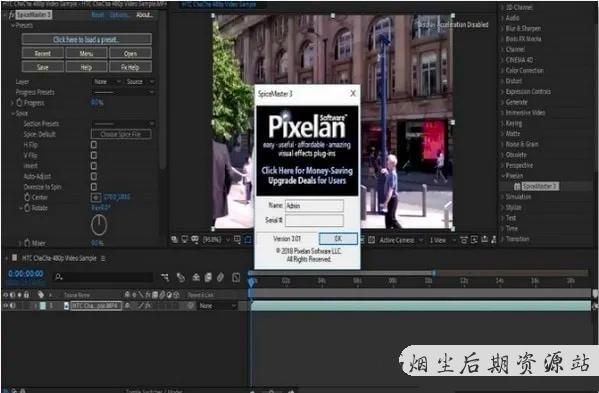This screenshot has height=393, width=599.
Task: Select the HTC Cha MP4 layer name
Action: (96, 306)
